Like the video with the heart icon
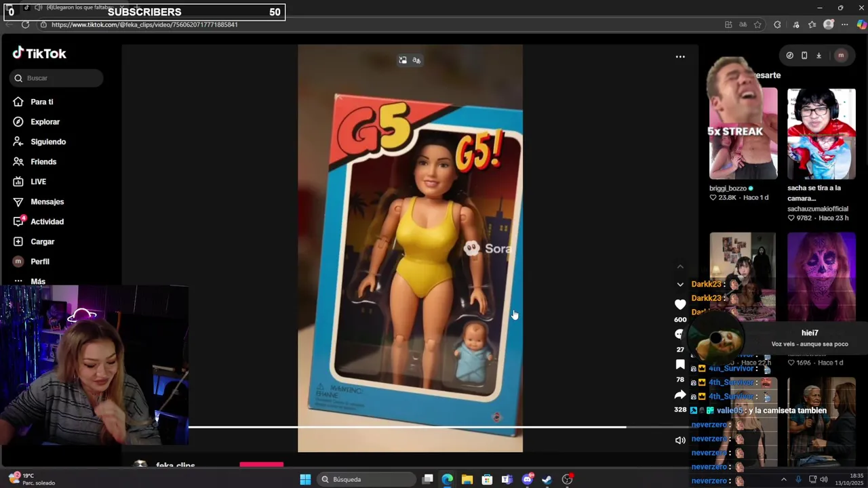 click(x=680, y=305)
